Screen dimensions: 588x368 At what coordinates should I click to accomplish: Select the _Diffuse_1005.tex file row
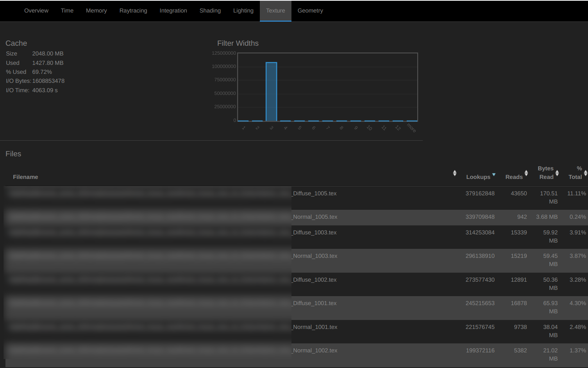(x=296, y=198)
